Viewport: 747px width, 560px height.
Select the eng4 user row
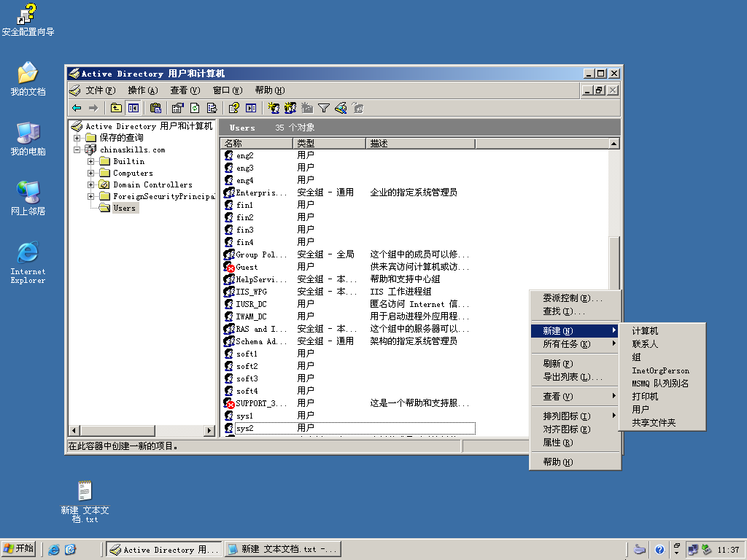348,181
